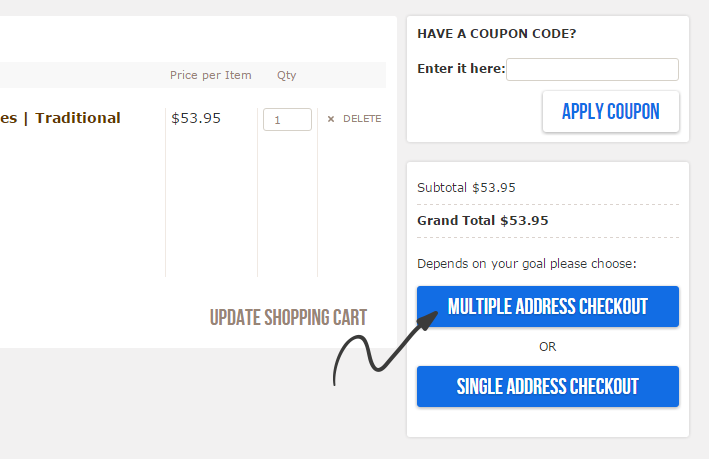Image resolution: width=709 pixels, height=459 pixels.
Task: Proceed with Single Address Checkout
Action: (x=547, y=386)
